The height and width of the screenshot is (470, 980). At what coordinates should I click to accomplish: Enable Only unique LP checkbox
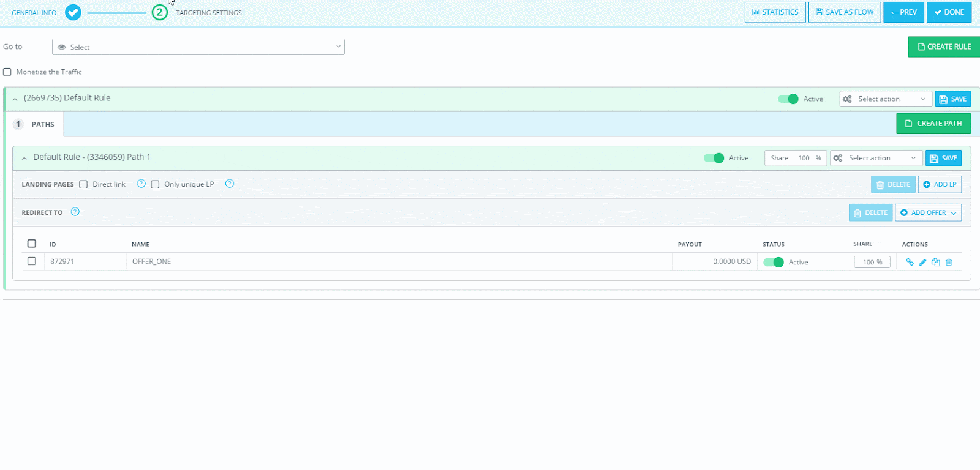point(155,184)
